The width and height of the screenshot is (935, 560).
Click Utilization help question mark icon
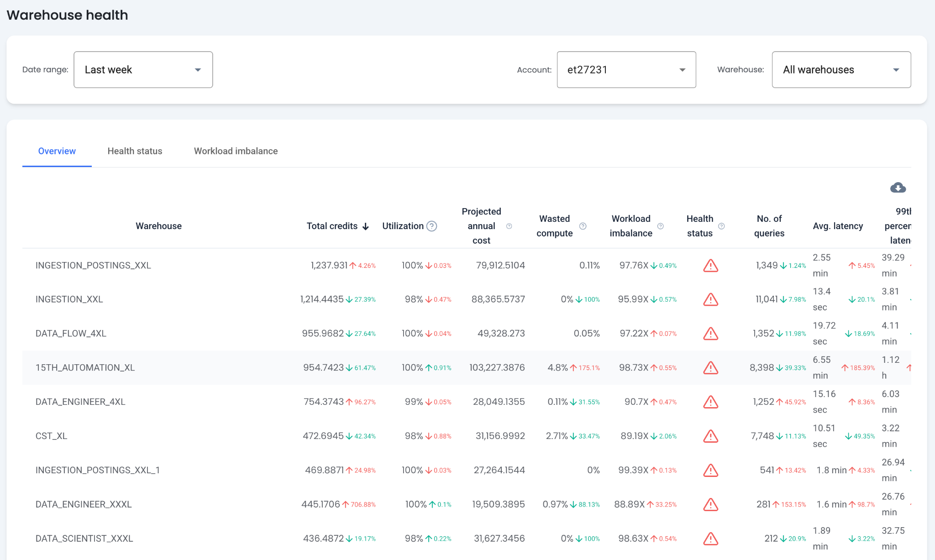pyautogui.click(x=431, y=226)
